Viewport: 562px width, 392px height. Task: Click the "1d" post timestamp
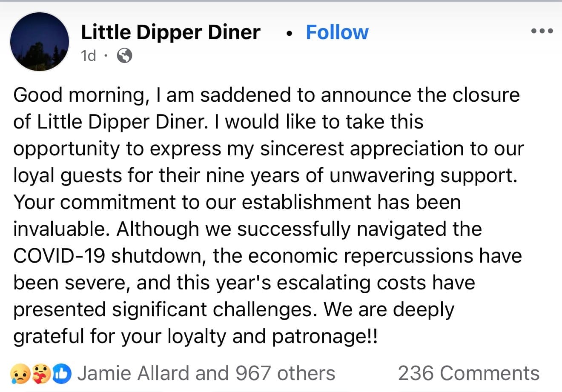89,55
